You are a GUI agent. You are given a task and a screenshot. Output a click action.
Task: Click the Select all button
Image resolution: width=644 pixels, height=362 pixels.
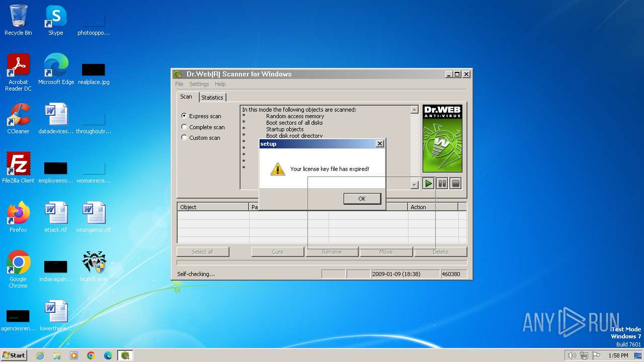point(203,252)
